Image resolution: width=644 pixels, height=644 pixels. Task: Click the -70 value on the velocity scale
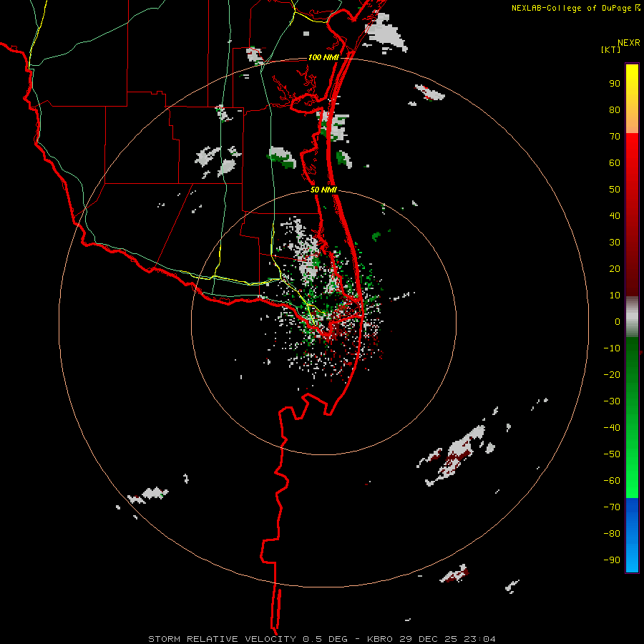[x=612, y=507]
